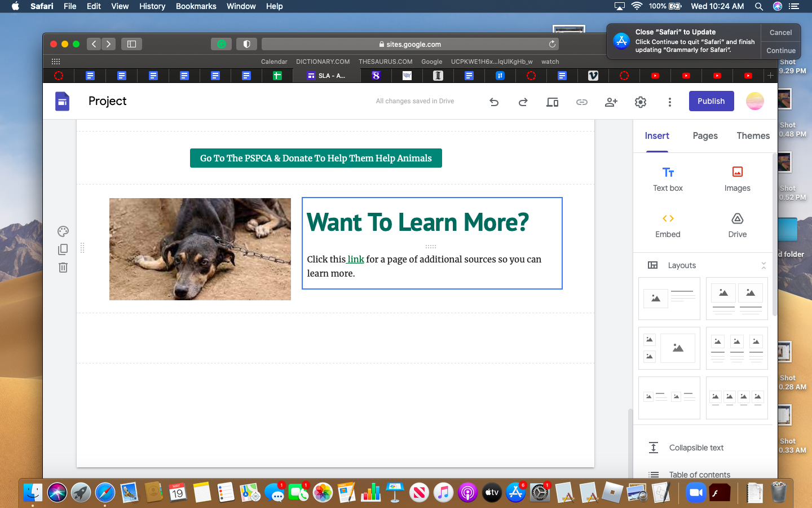Click the green PSPCA donate button
Viewport: 812px width, 508px height.
[316, 158]
